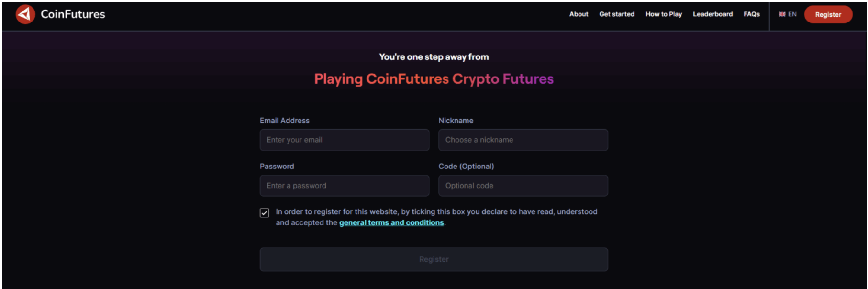The image size is (868, 289).
Task: Open the general terms and conditions link
Action: (x=391, y=223)
